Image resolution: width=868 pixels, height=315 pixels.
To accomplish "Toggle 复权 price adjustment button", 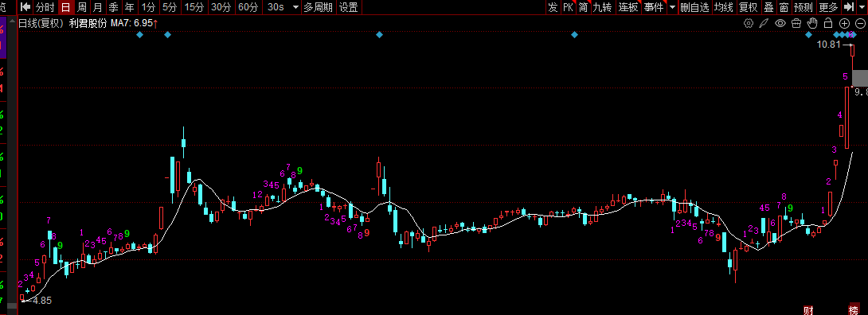I will point(748,7).
